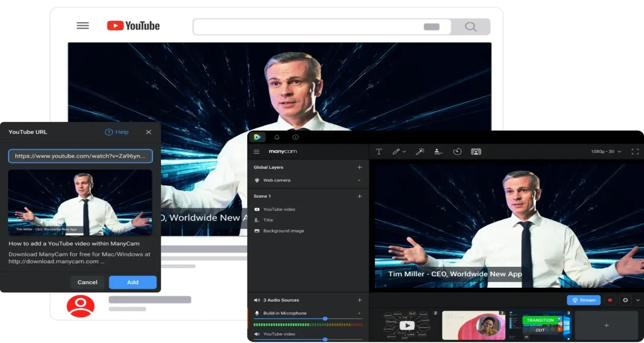Open the Virtual background chroma key tool

(x=476, y=152)
